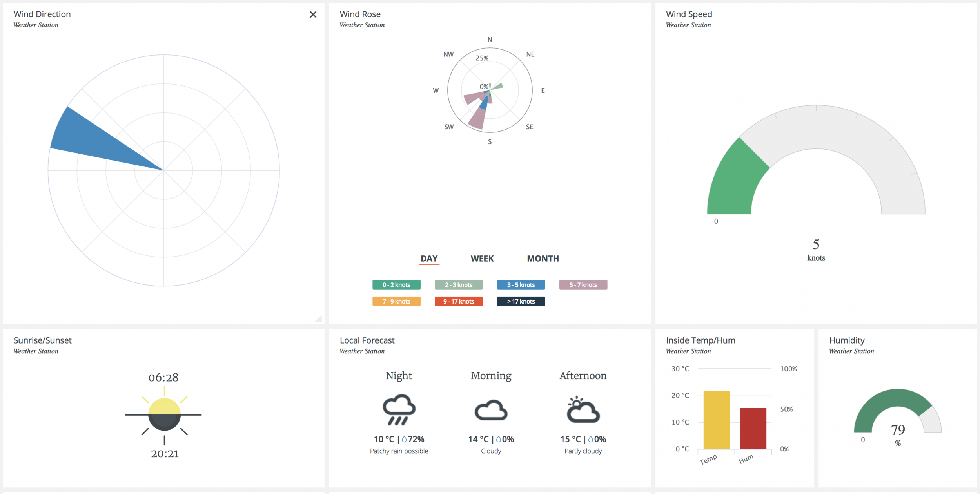Viewport: 980px width, 494px height.
Task: Click the Night rain cloud icon
Action: point(399,410)
